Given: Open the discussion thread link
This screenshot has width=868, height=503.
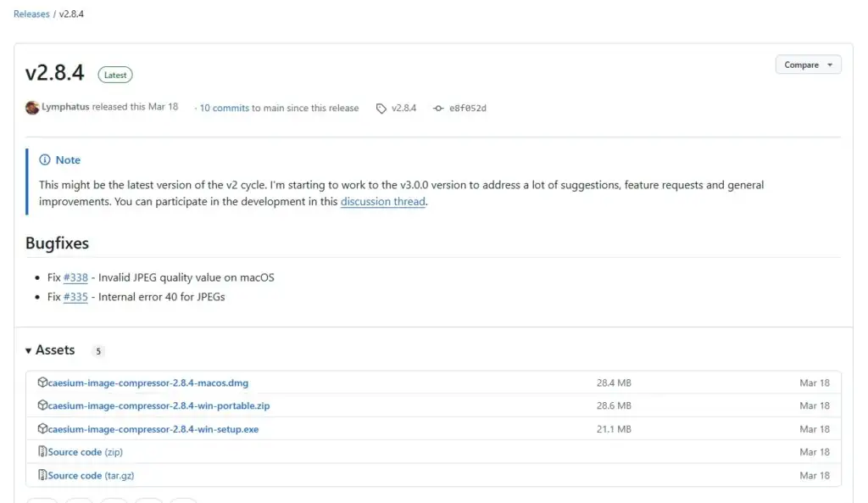Looking at the screenshot, I should 382,202.
